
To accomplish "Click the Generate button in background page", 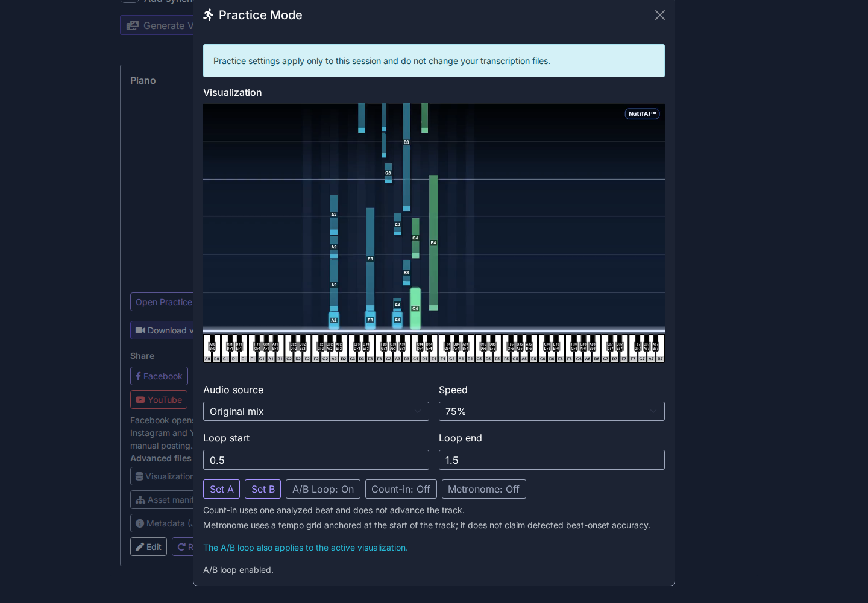I will point(157,25).
